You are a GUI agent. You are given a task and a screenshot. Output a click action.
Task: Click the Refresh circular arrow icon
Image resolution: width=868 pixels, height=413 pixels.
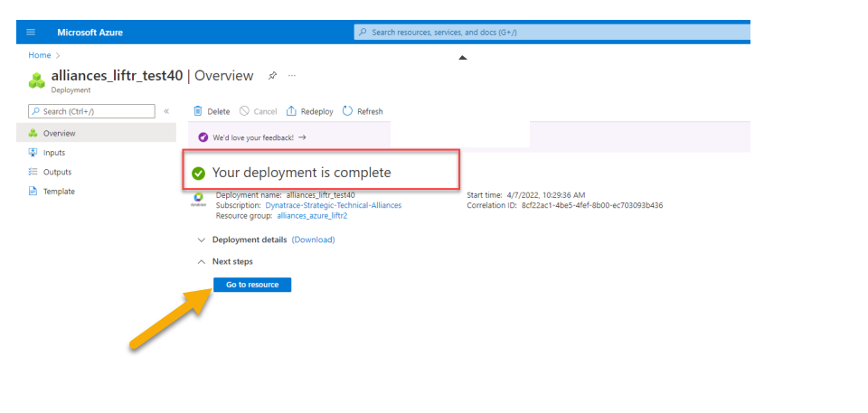[347, 111]
